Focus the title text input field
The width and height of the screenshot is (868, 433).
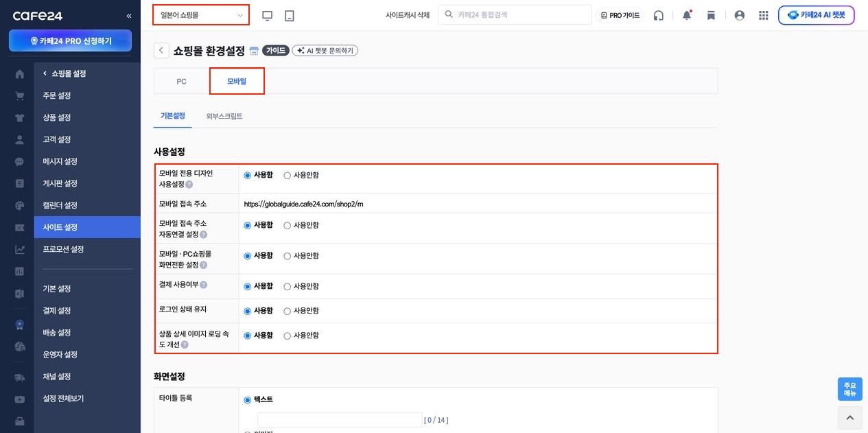tap(340, 420)
